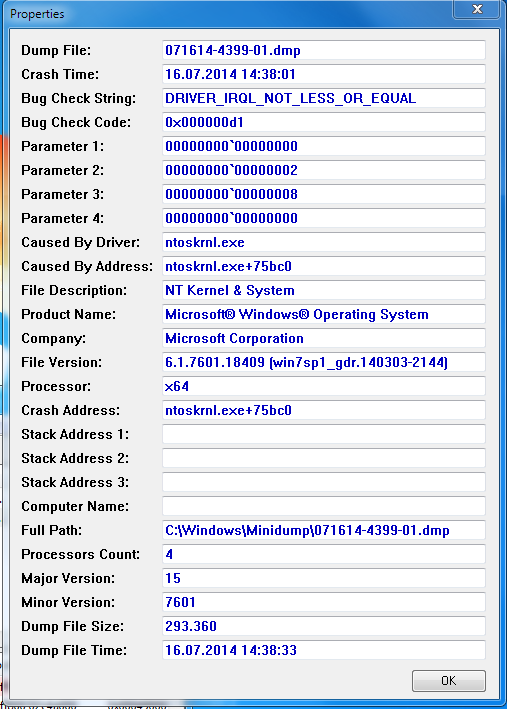Click the "Bug Check Code:" label
Image resolution: width=507 pixels, height=709 pixels.
[x=76, y=122]
